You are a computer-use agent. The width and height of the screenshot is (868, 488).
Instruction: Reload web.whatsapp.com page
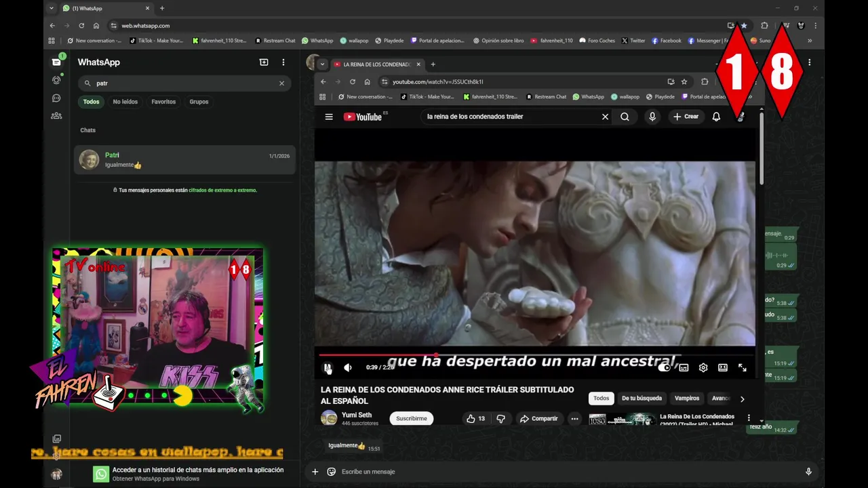point(81,26)
